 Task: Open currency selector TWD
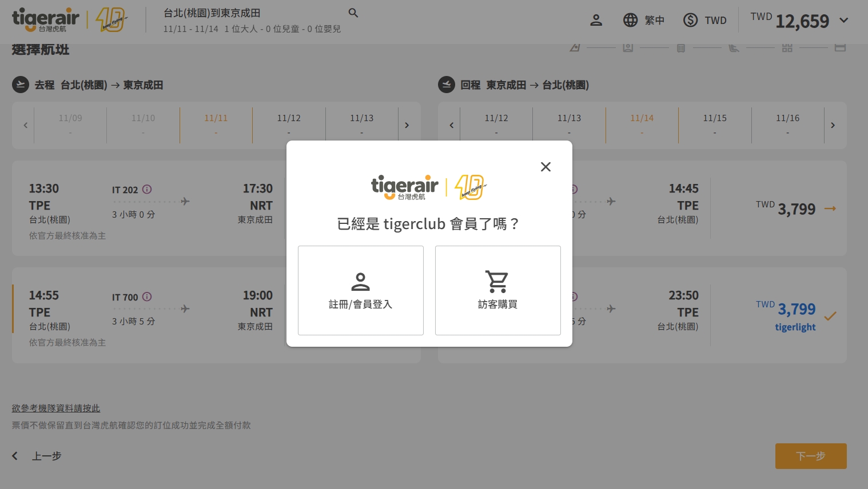tap(704, 21)
